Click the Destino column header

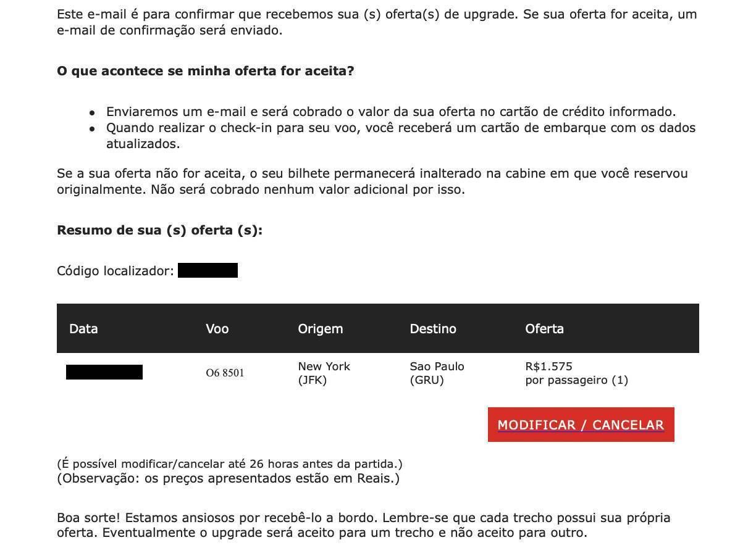pyautogui.click(x=433, y=329)
